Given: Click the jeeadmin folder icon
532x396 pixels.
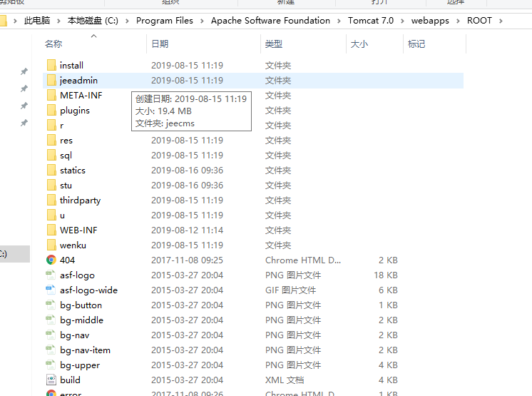Looking at the screenshot, I should click(51, 80).
